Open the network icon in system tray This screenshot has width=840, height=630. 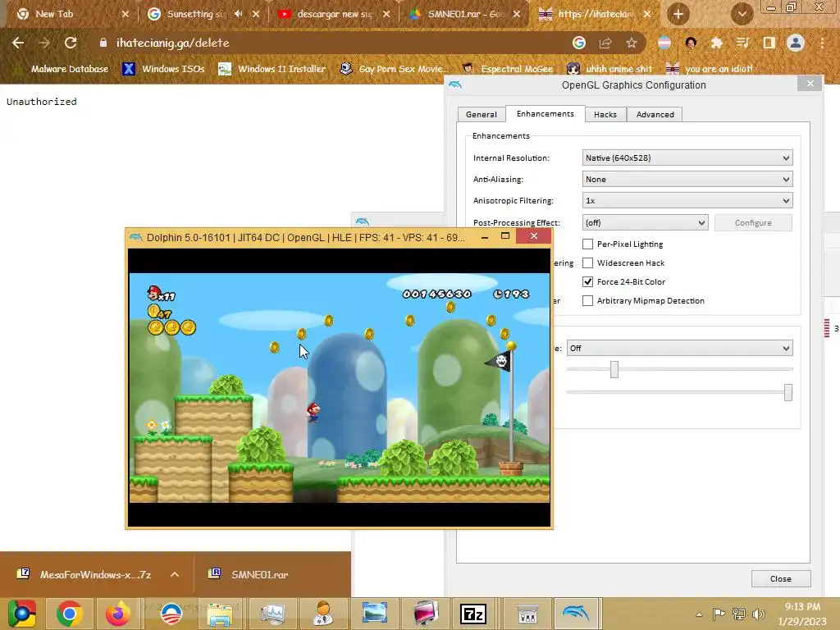(739, 614)
